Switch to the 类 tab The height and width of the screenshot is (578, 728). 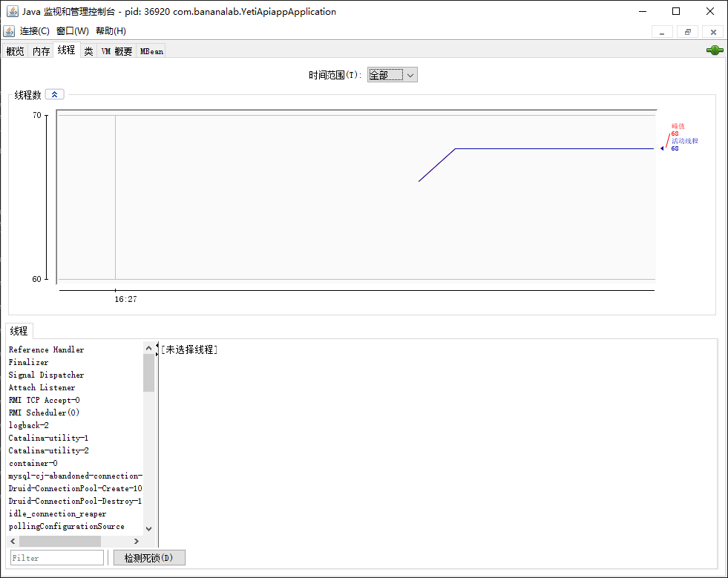[x=88, y=51]
